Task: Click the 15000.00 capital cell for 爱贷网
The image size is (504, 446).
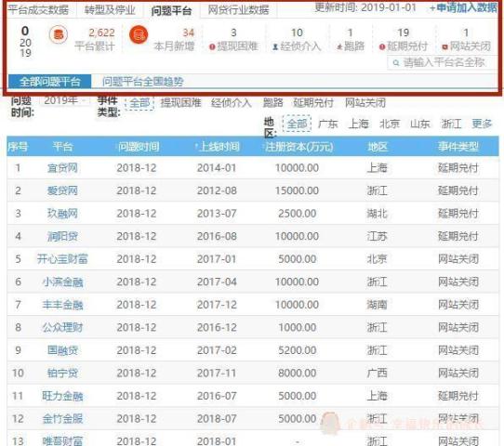Action: tap(297, 190)
